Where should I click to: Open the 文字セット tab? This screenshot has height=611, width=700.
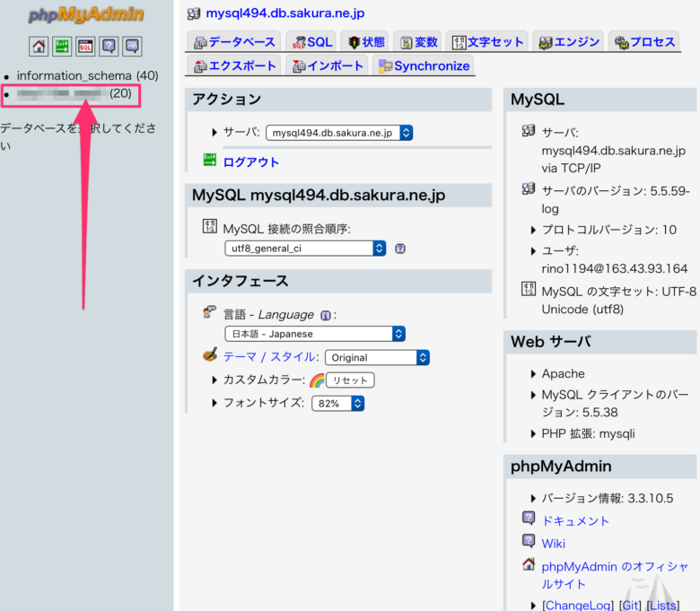pos(487,42)
